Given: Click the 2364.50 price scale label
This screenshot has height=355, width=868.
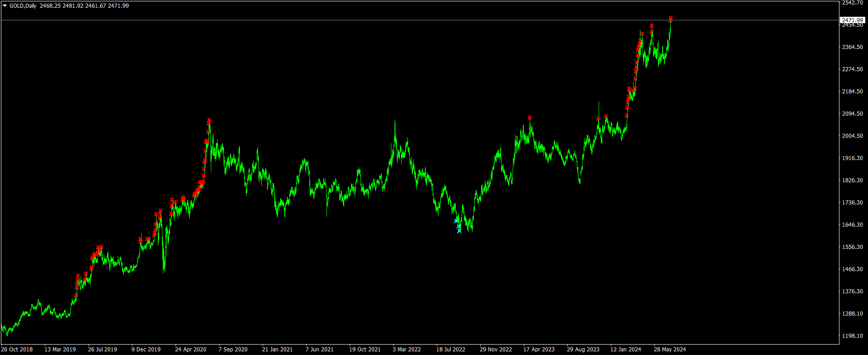Looking at the screenshot, I should pyautogui.click(x=853, y=47).
